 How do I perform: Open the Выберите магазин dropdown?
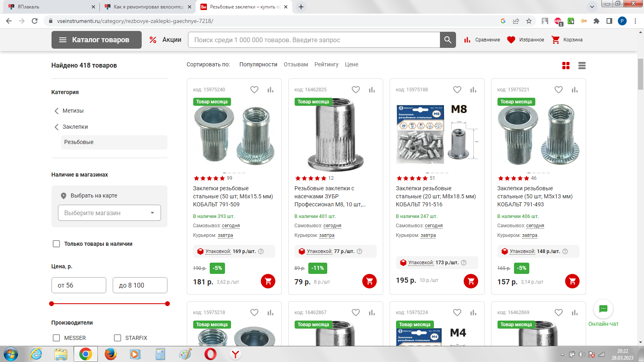pyautogui.click(x=109, y=213)
